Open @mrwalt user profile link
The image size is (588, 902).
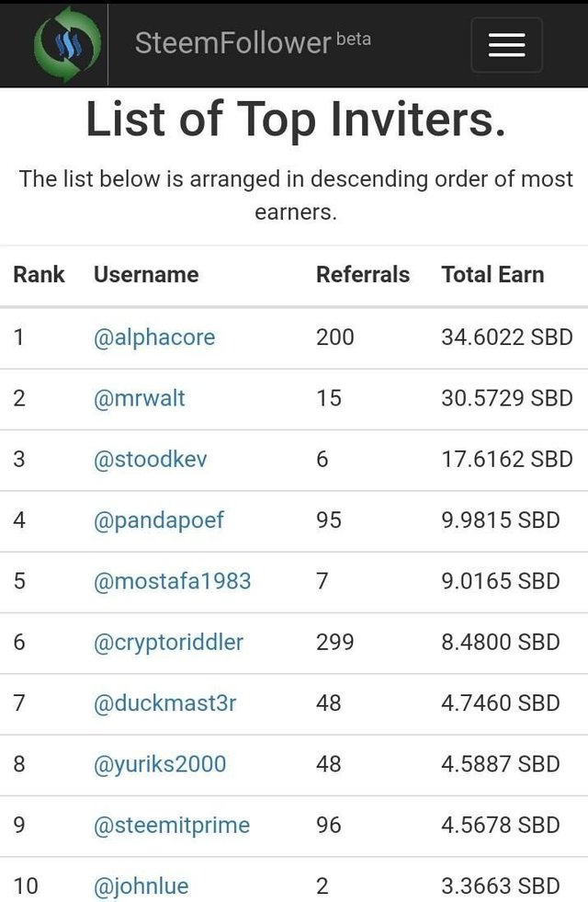coord(139,398)
